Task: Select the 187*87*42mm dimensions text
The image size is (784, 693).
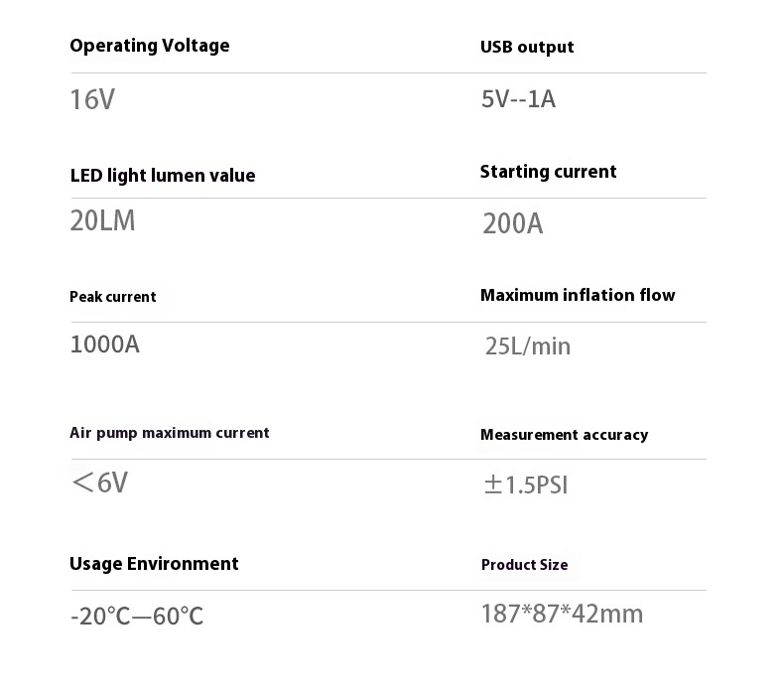Action: tap(562, 615)
